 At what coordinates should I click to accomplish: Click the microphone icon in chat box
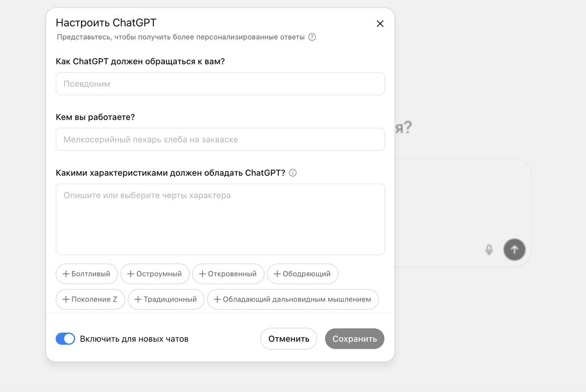pyautogui.click(x=489, y=250)
